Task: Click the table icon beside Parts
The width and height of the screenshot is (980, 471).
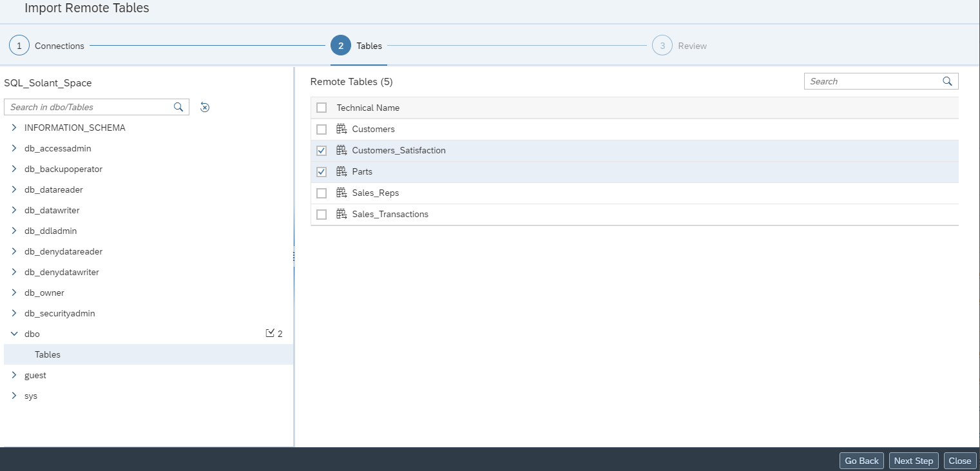Action: coord(341,171)
